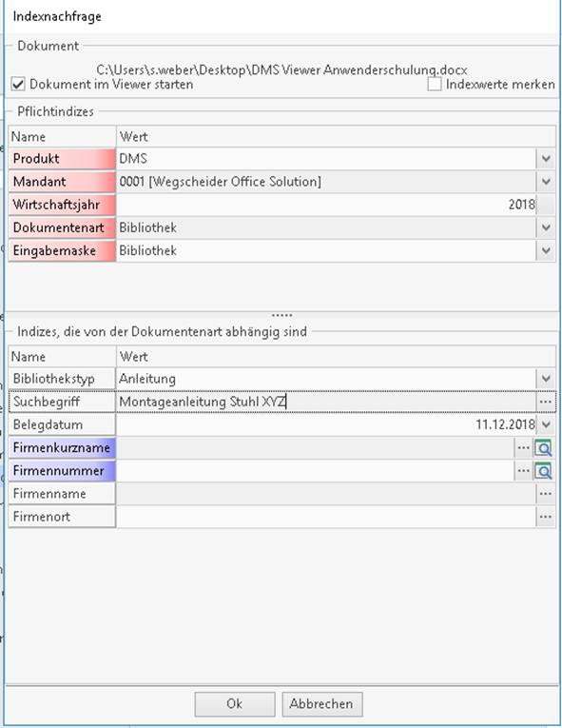This screenshot has width=562, height=728.
Task: Confirm with the Ok button
Action: 235,704
